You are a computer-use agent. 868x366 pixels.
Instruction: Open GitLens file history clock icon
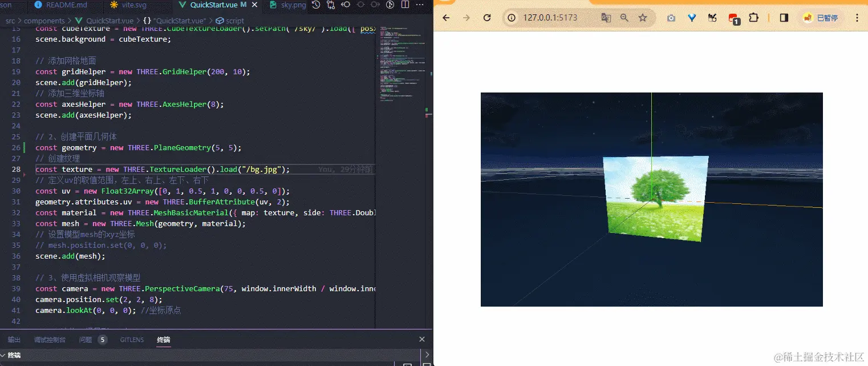point(316,5)
